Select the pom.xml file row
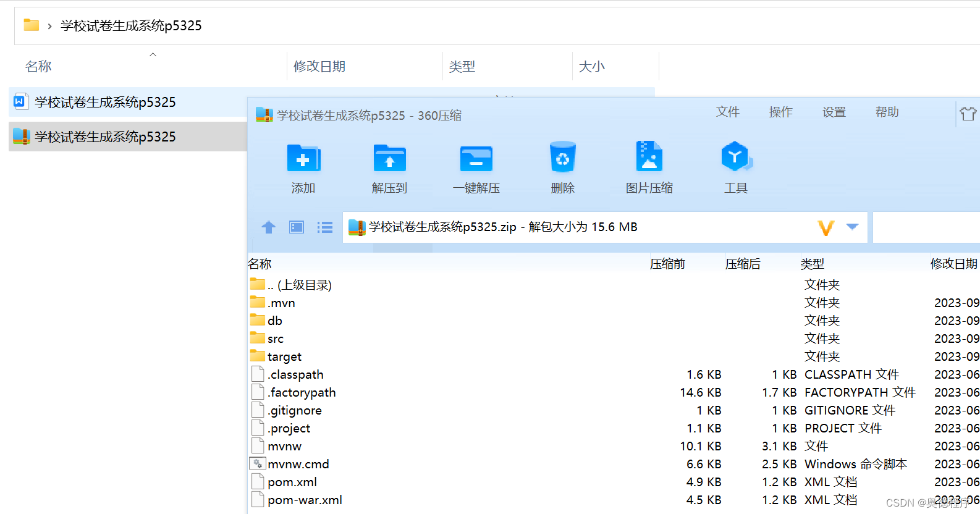 point(614,482)
